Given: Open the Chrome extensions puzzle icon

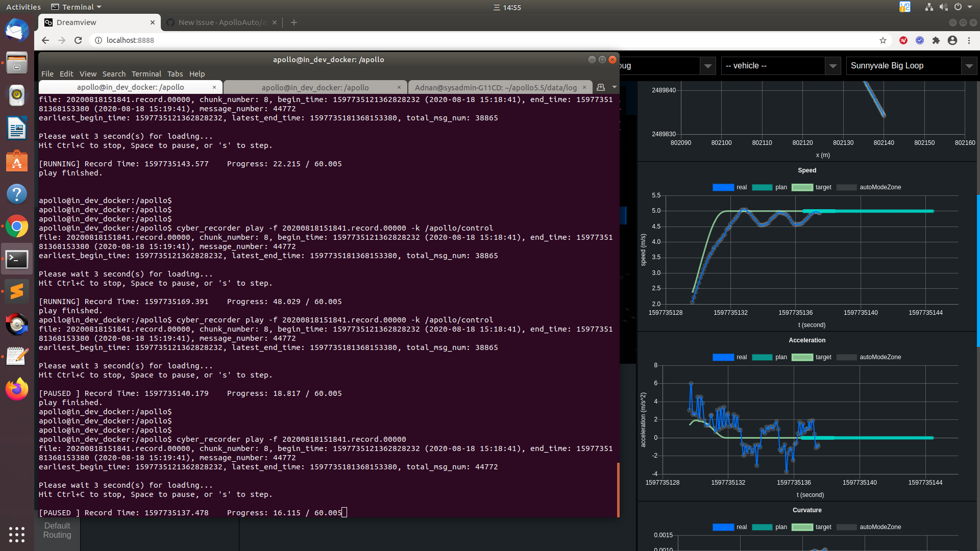Looking at the screenshot, I should click(x=936, y=40).
